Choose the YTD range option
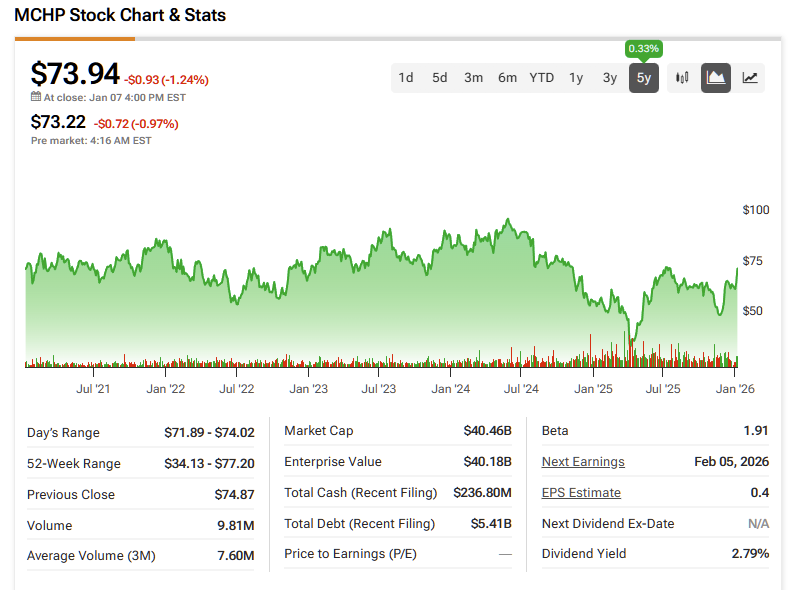Viewport: 791px width, 590px height. click(542, 78)
